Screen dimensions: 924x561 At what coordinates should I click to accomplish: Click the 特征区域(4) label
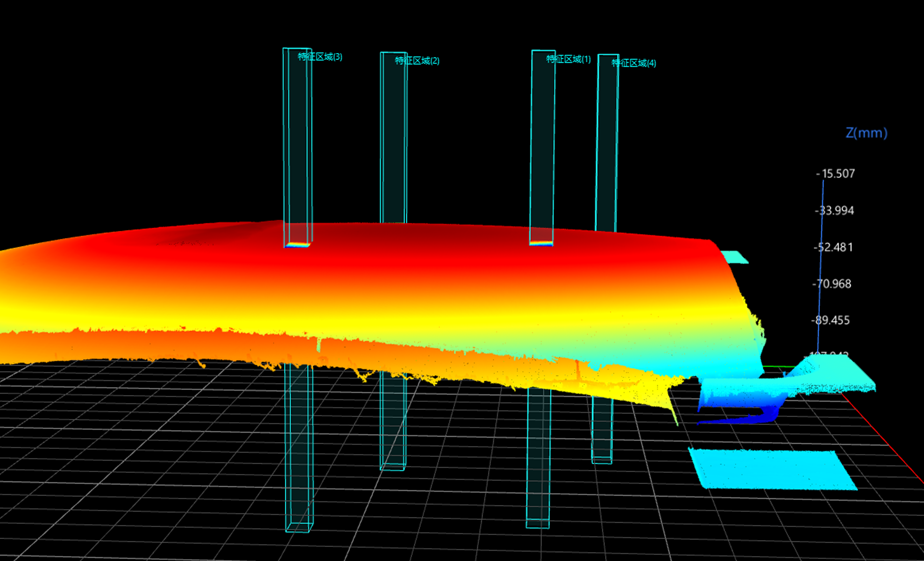click(634, 63)
